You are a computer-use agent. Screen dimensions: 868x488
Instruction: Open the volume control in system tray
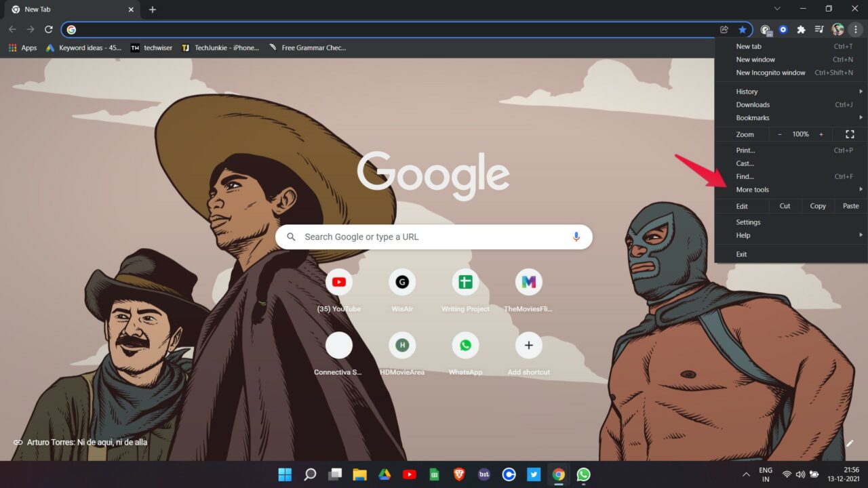800,474
